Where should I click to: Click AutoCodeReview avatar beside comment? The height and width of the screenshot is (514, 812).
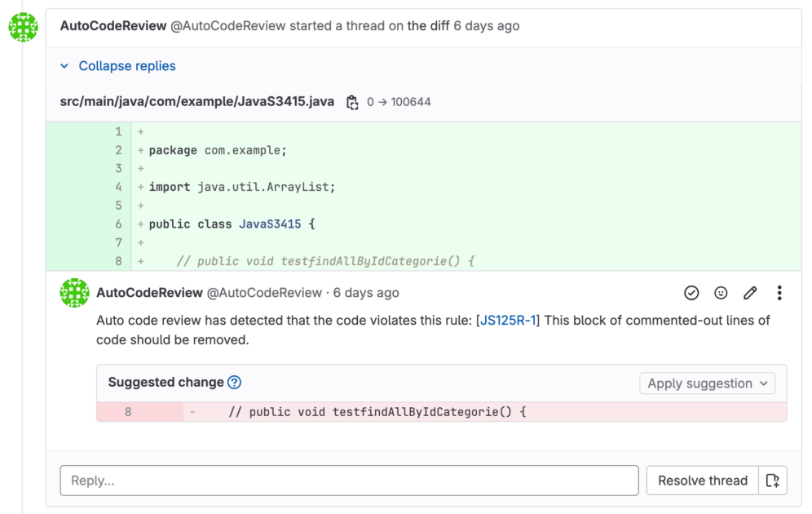tap(74, 293)
